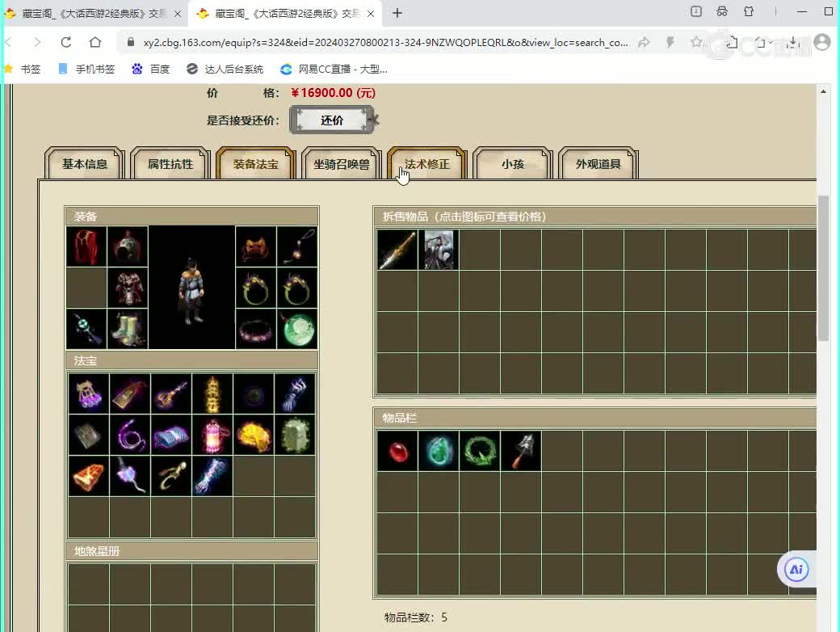
Task: Click the orange mask equipment icon
Action: tap(256, 246)
